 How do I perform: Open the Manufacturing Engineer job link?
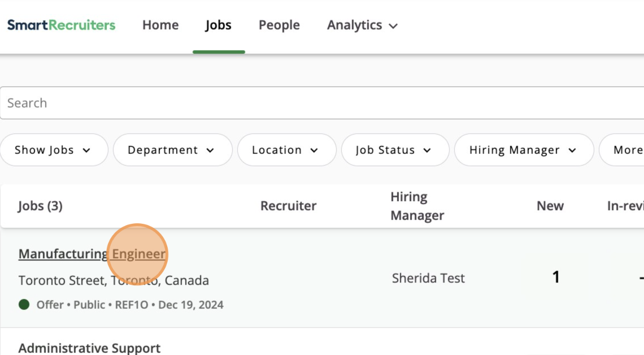(92, 254)
